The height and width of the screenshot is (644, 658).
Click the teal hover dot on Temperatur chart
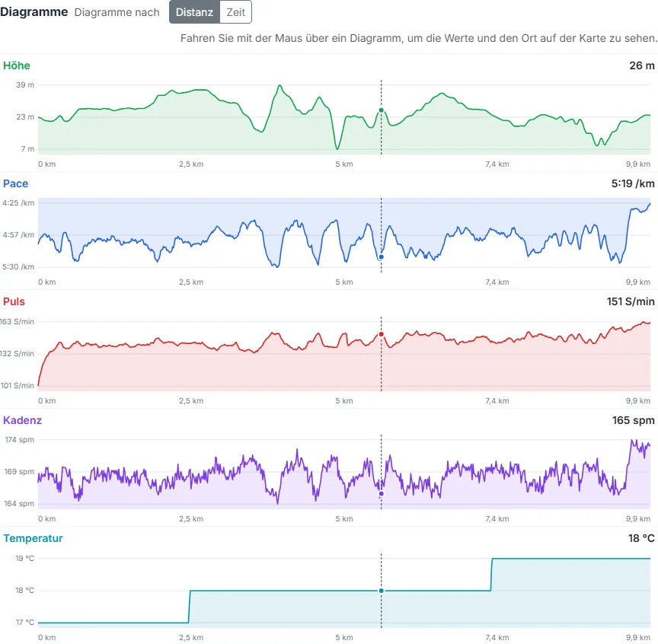click(x=381, y=591)
